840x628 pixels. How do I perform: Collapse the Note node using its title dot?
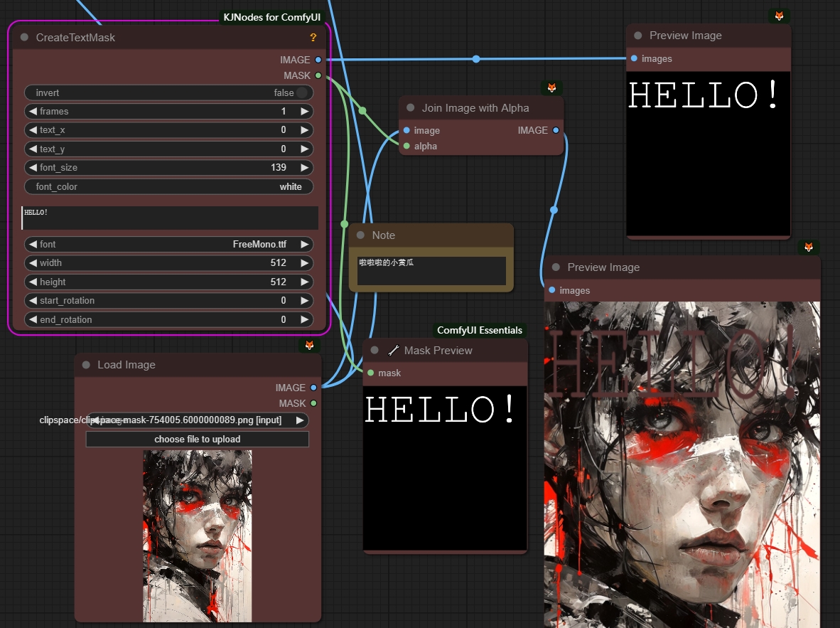(360, 235)
